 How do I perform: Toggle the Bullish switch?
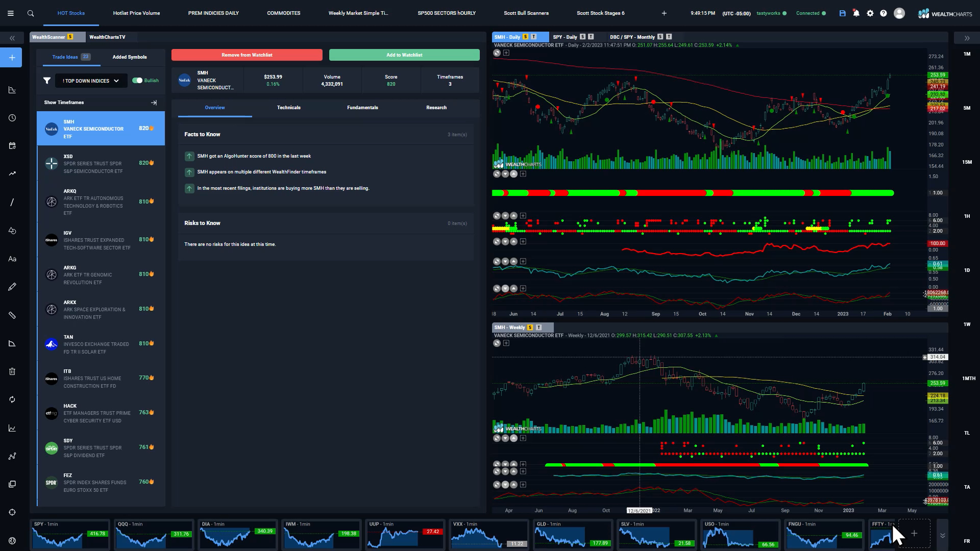137,81
